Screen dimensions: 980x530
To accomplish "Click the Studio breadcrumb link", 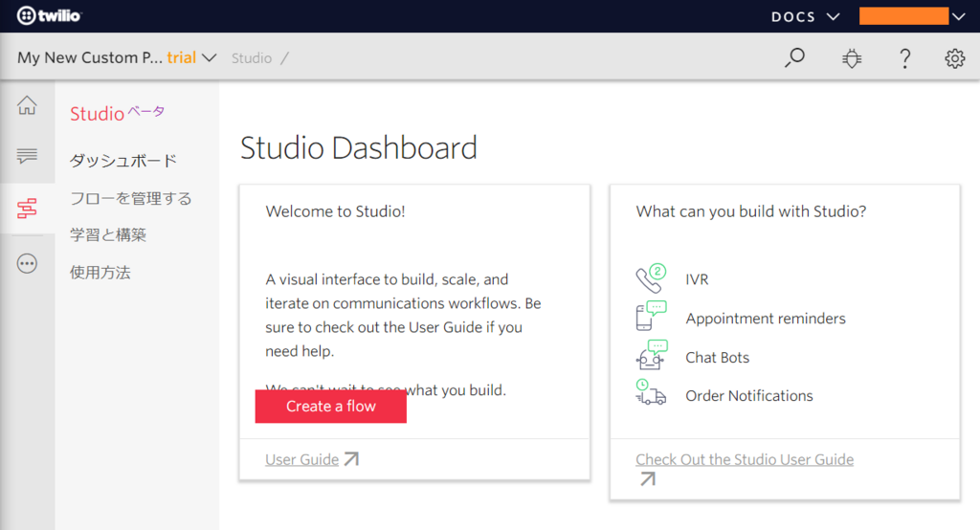I will [x=252, y=58].
